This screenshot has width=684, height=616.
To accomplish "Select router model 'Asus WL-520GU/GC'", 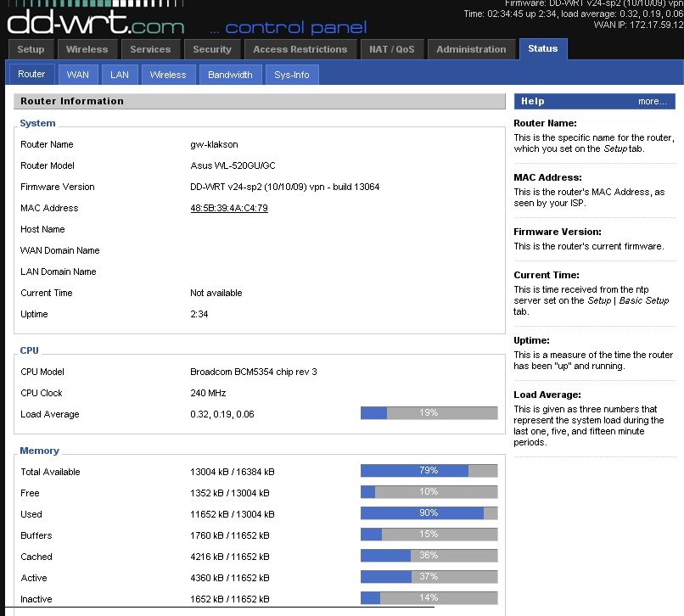I will tap(233, 165).
